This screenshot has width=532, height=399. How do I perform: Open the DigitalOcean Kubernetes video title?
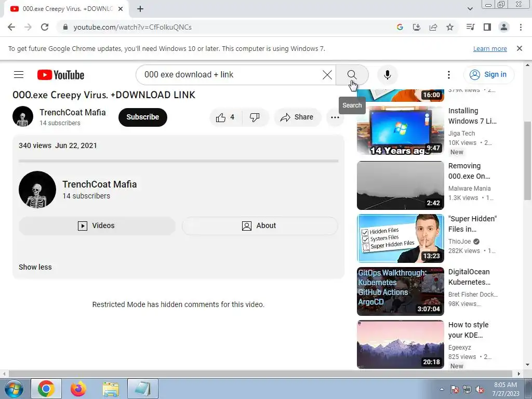pyautogui.click(x=469, y=277)
